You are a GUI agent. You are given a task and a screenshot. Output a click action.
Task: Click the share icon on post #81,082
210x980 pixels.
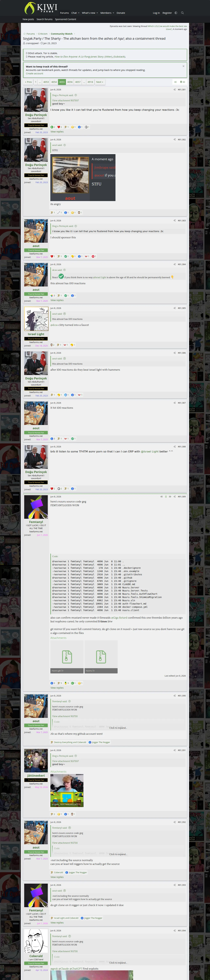pos(175,140)
